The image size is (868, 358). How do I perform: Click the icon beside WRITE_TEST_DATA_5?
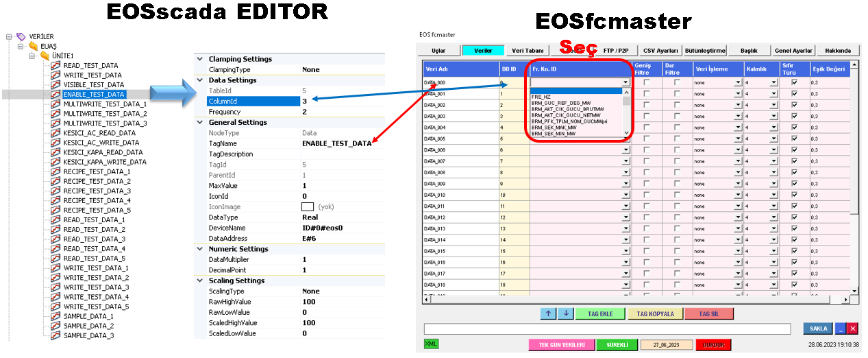point(56,307)
